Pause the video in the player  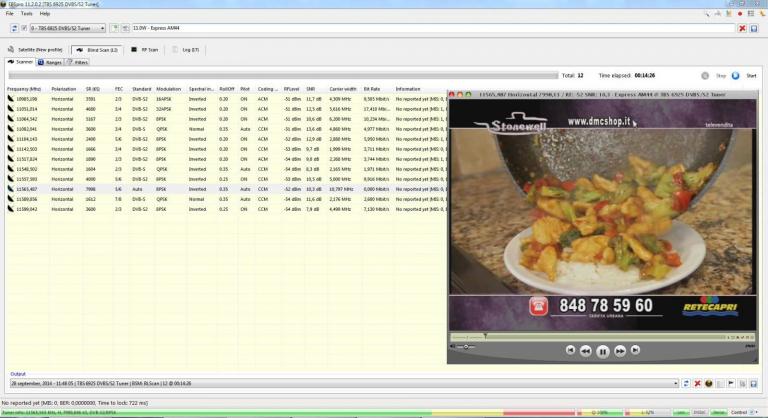point(603,351)
